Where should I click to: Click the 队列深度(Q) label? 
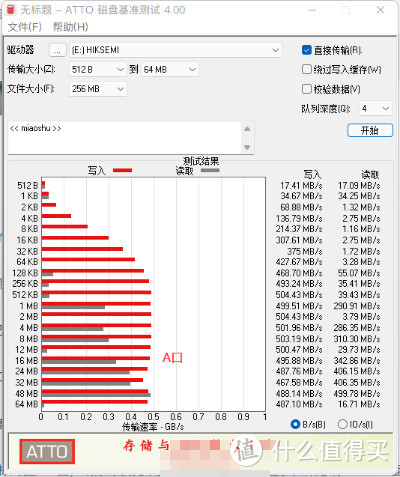point(326,109)
